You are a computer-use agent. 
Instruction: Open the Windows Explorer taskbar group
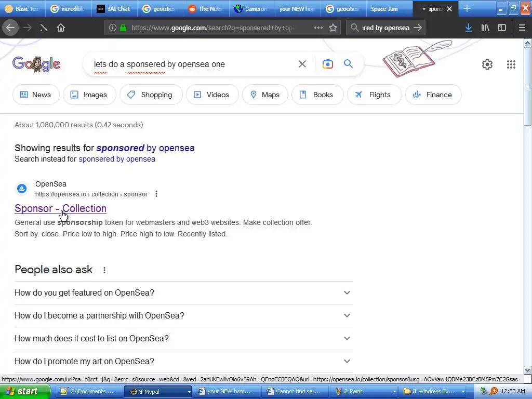tap(433, 391)
